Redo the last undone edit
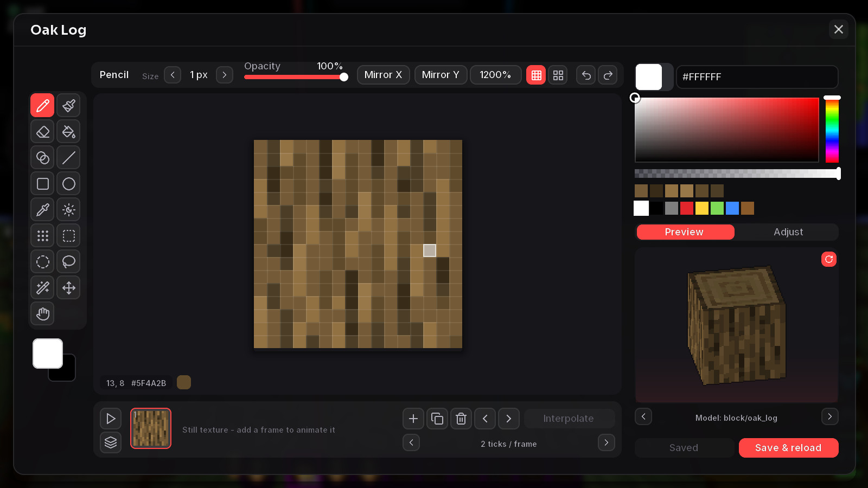Image resolution: width=868 pixels, height=488 pixels. (608, 75)
